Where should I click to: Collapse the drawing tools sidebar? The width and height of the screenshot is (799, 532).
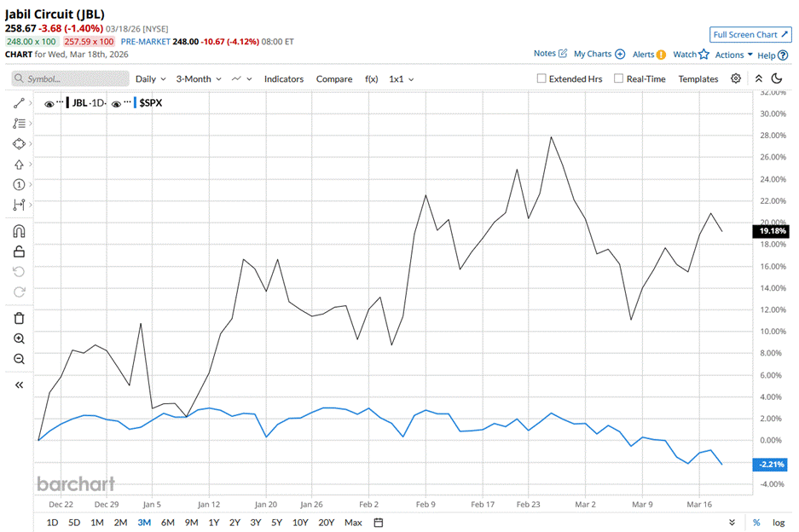19,385
